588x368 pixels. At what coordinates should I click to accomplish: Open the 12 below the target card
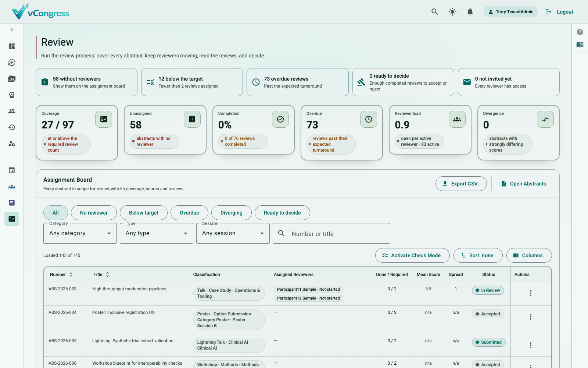pyautogui.click(x=192, y=82)
